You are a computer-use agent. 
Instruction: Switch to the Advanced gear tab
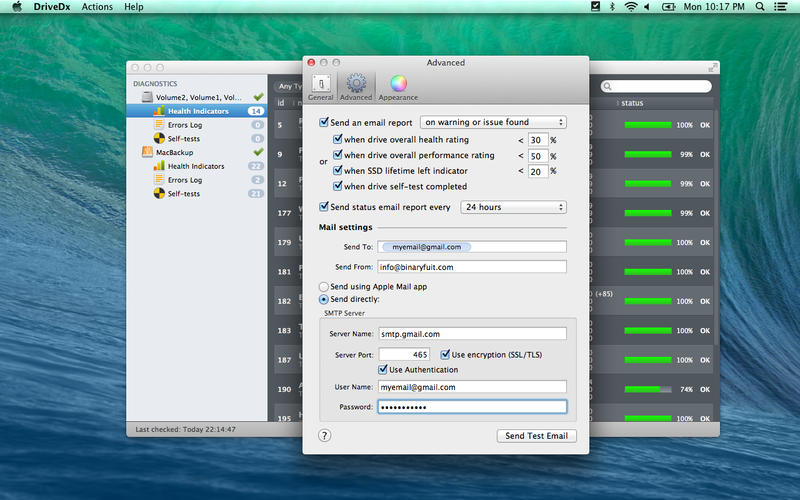pos(356,87)
